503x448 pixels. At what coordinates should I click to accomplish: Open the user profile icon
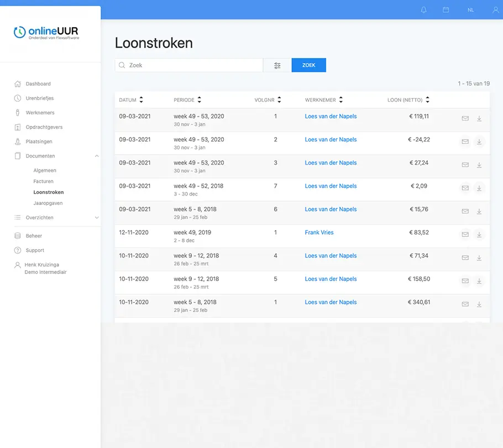click(x=496, y=10)
